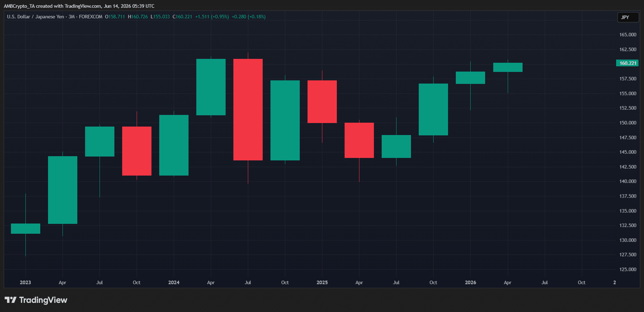Click the green April 2024 candle
This screenshot has height=312, width=644.
click(211, 87)
